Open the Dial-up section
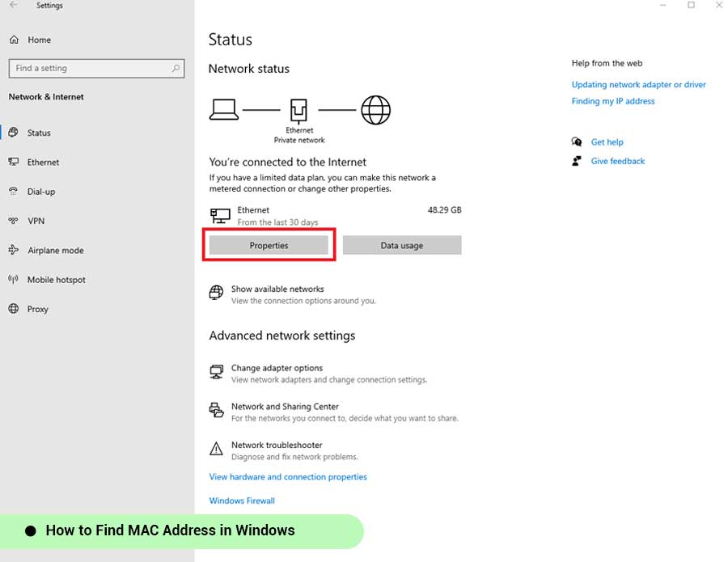Screen dimensions: 728x562 point(40,192)
